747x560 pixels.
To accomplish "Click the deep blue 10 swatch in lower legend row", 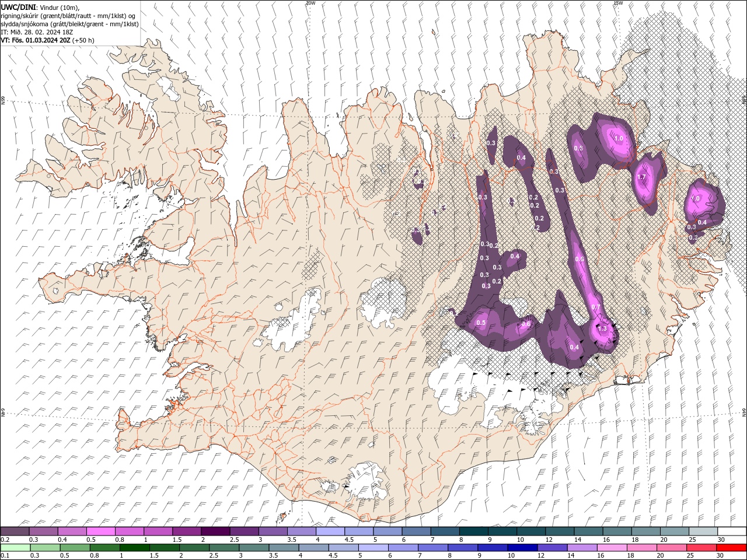I will point(522,548).
